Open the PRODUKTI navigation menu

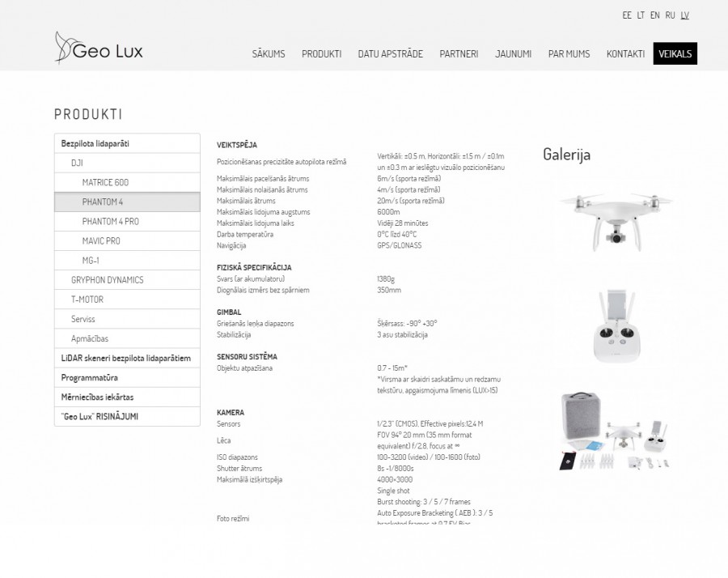click(x=321, y=54)
